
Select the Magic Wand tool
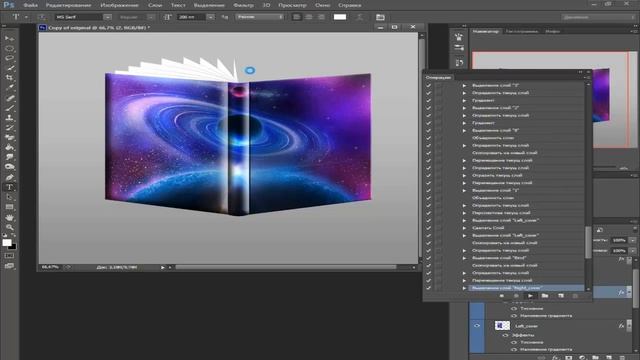point(9,68)
